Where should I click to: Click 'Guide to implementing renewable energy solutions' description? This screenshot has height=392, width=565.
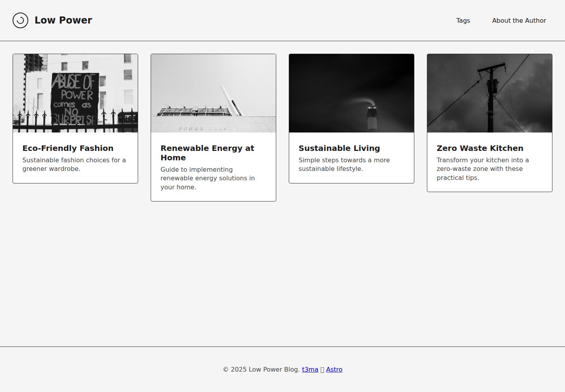pos(208,178)
